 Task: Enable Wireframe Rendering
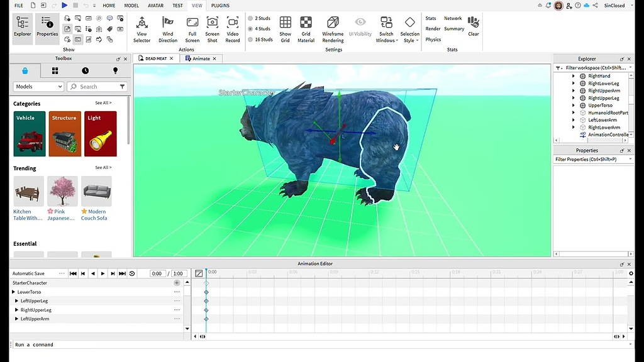coord(332,28)
